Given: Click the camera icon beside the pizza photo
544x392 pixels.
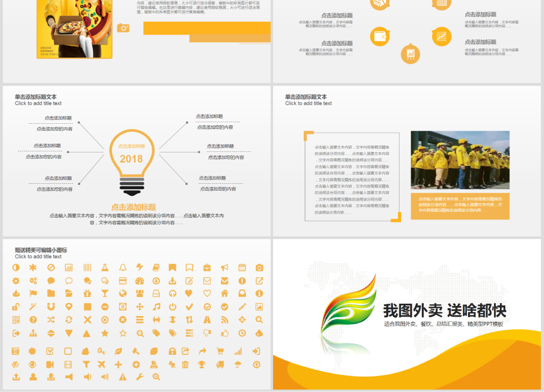Looking at the screenshot, I should pos(123,28).
